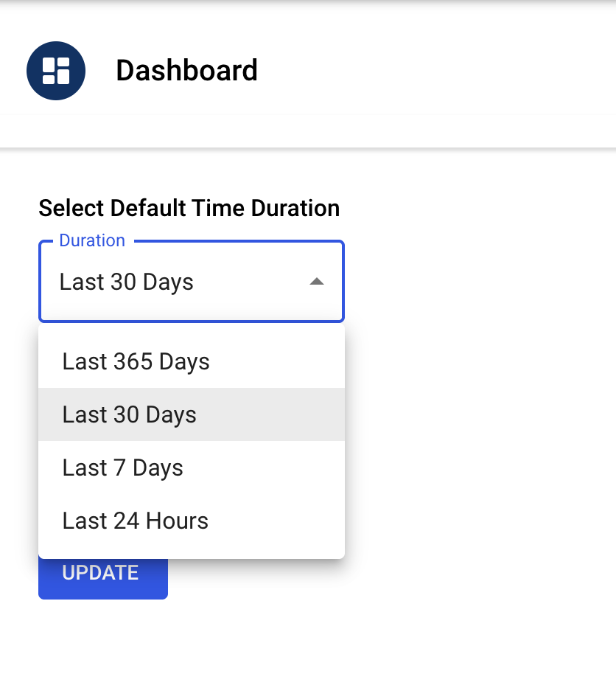
Task: Set default duration to one week
Action: [123, 468]
